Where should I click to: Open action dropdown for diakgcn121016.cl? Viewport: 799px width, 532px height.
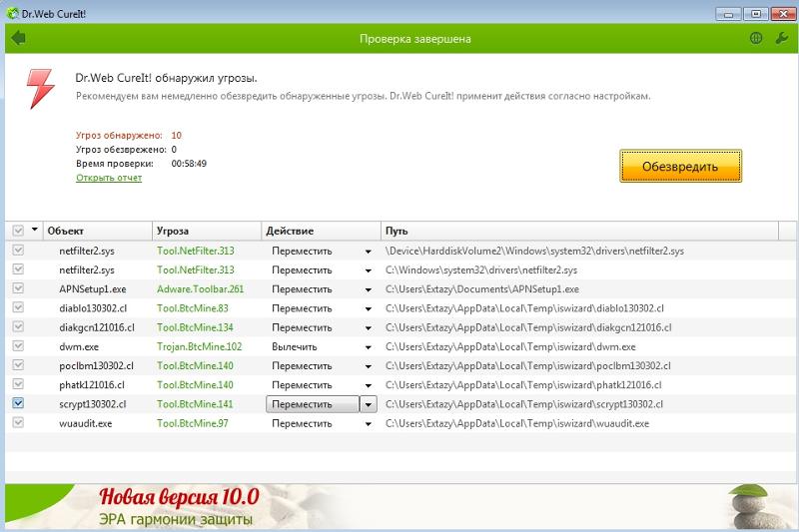[368, 328]
